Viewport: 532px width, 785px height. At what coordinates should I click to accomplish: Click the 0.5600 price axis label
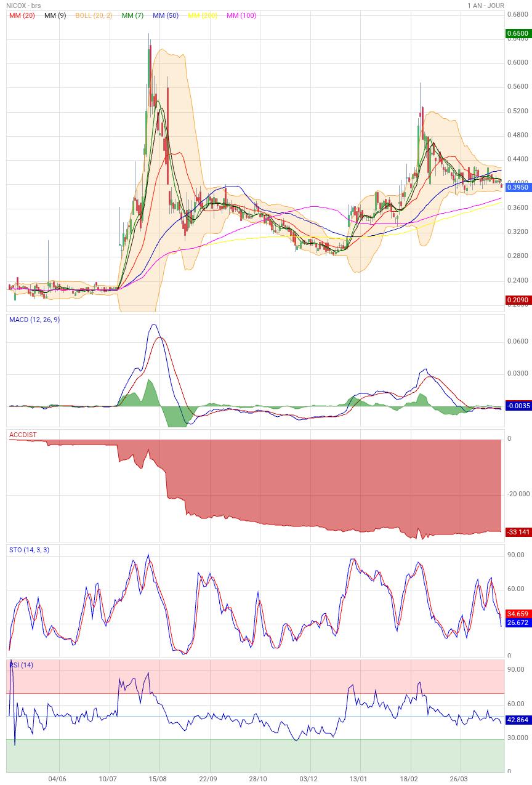(x=518, y=87)
